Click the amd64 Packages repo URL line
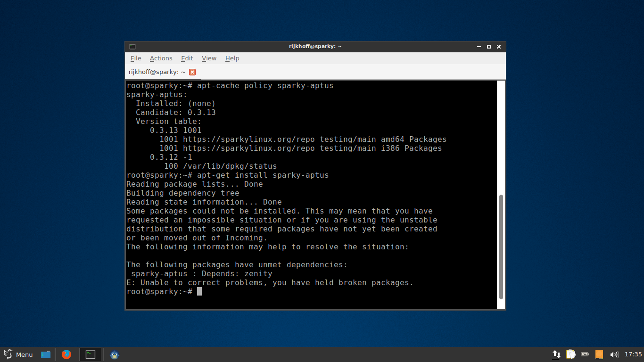Screen dimensions: 644x362 tap(303, 140)
